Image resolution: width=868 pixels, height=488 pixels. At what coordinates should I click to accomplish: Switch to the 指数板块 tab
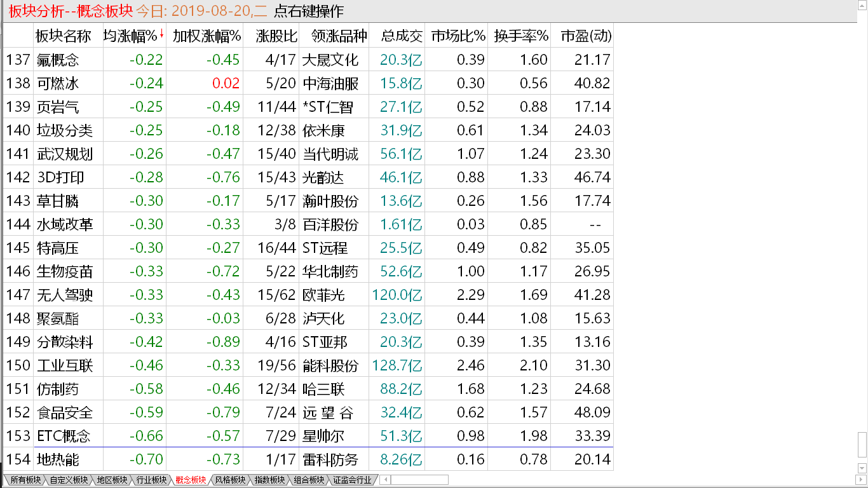[269, 480]
